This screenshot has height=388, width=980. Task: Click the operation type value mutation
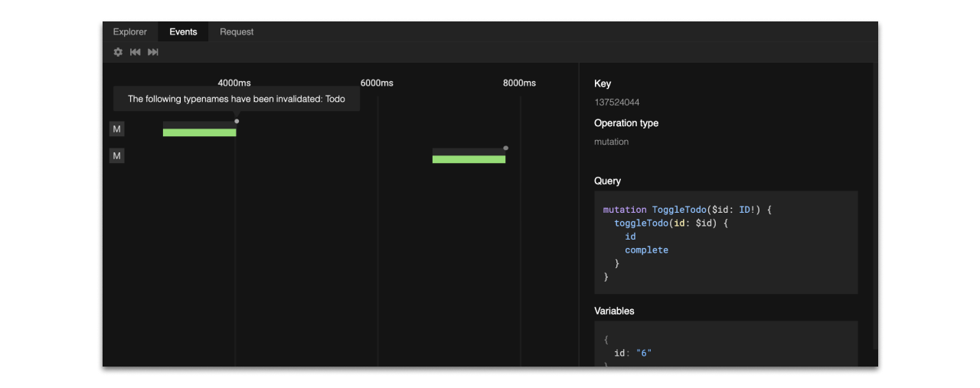pyautogui.click(x=611, y=142)
